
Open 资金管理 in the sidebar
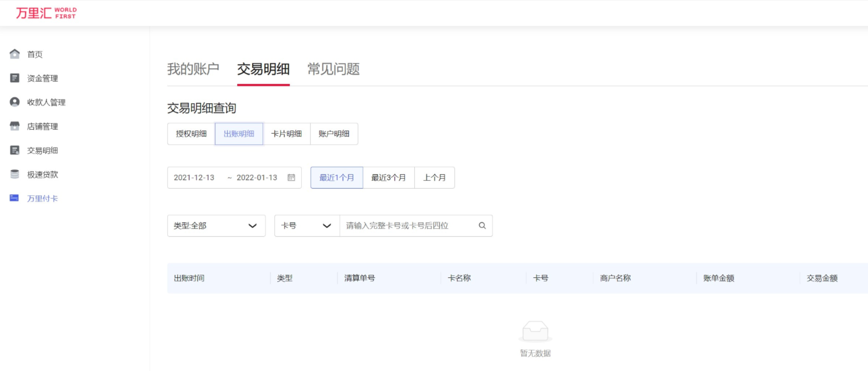point(43,78)
